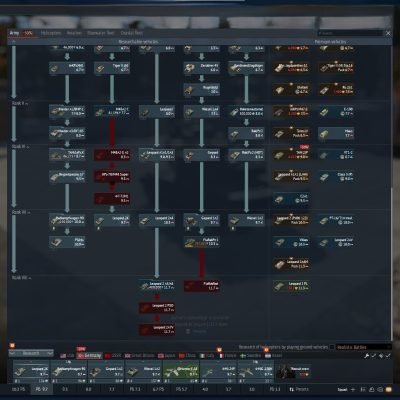Open the crew Presets selector
The image size is (400, 400).
pos(299,389)
